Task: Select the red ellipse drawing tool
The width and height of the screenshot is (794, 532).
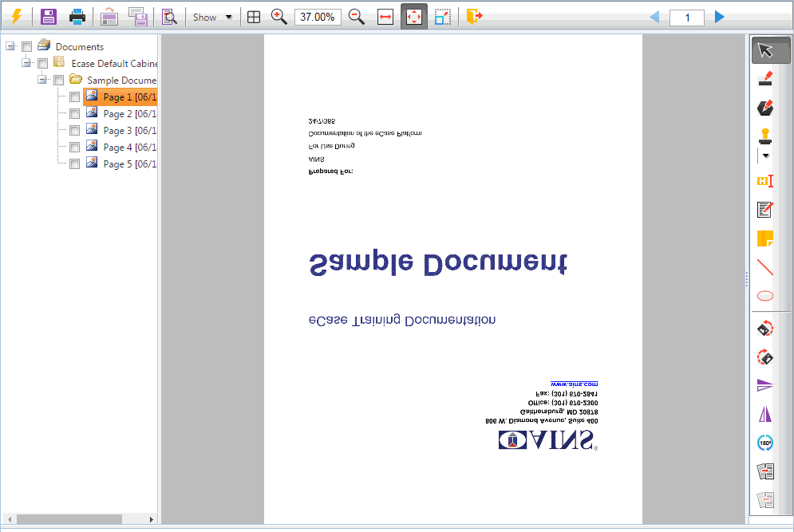Action: 765,296
